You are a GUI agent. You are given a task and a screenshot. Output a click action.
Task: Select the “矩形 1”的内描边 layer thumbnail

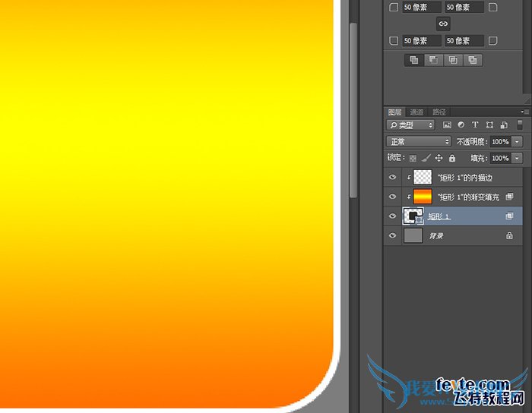423,177
